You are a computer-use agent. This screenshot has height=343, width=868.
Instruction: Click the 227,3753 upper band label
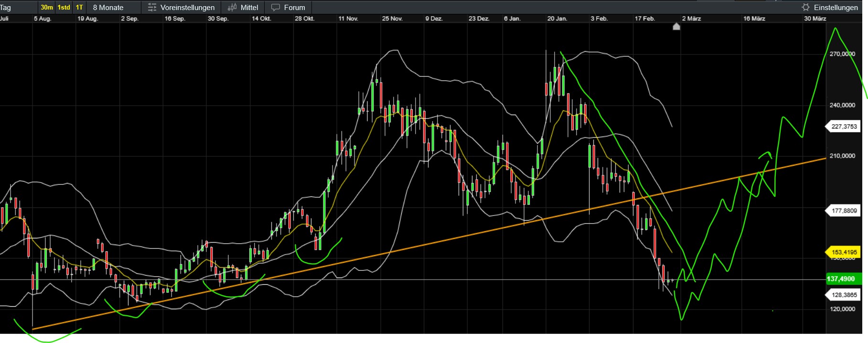[844, 127]
